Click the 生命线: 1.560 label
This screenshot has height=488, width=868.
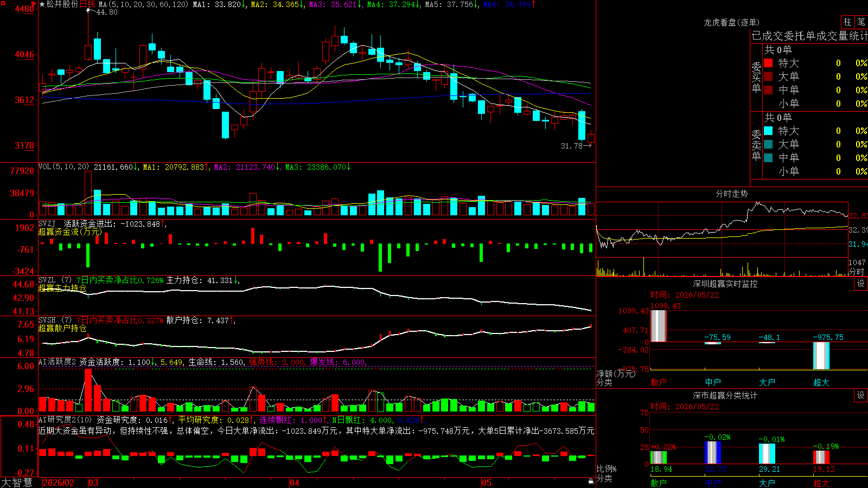(x=216, y=362)
